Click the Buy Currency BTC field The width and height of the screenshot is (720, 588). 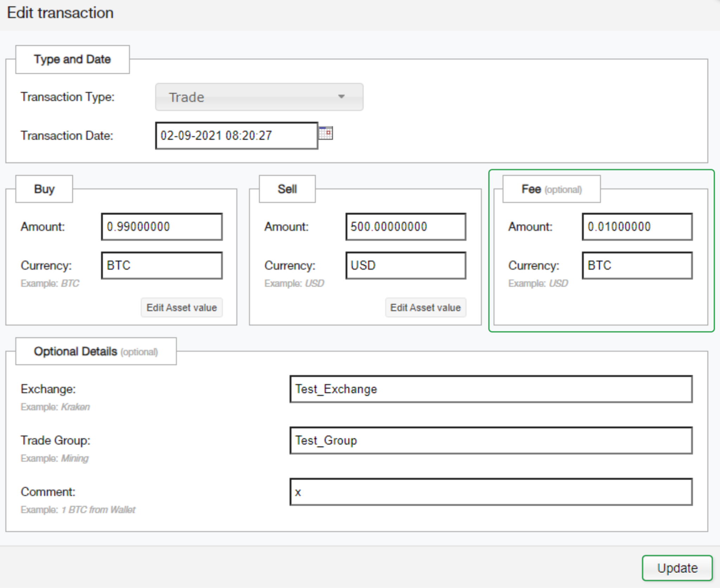pyautogui.click(x=162, y=265)
